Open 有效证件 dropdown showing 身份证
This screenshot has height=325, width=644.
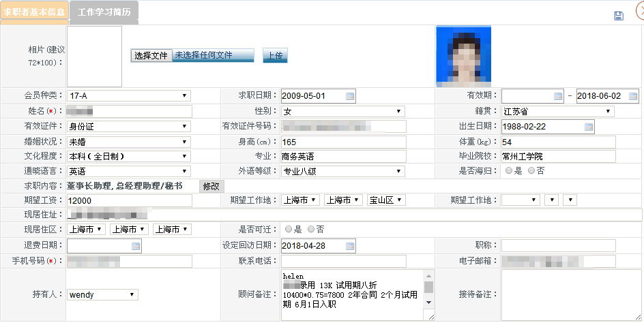[129, 127]
